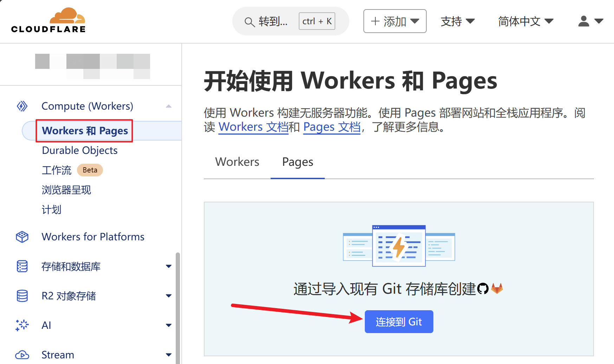Expand the 存储和数据库 sidebar section
The width and height of the screenshot is (614, 364).
169,266
